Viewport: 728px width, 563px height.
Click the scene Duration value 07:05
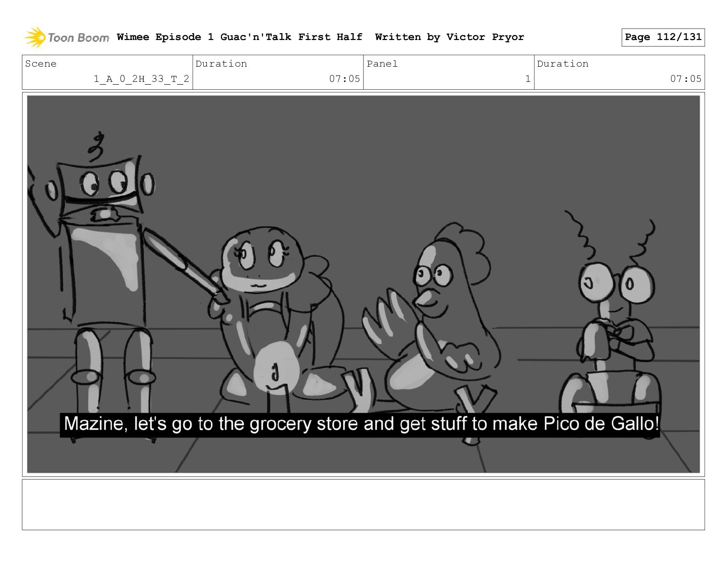coord(344,79)
